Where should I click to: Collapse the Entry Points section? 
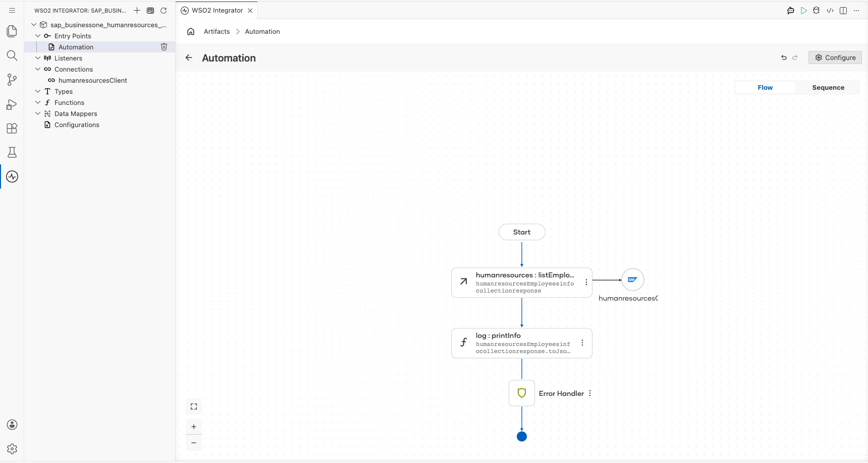[38, 36]
